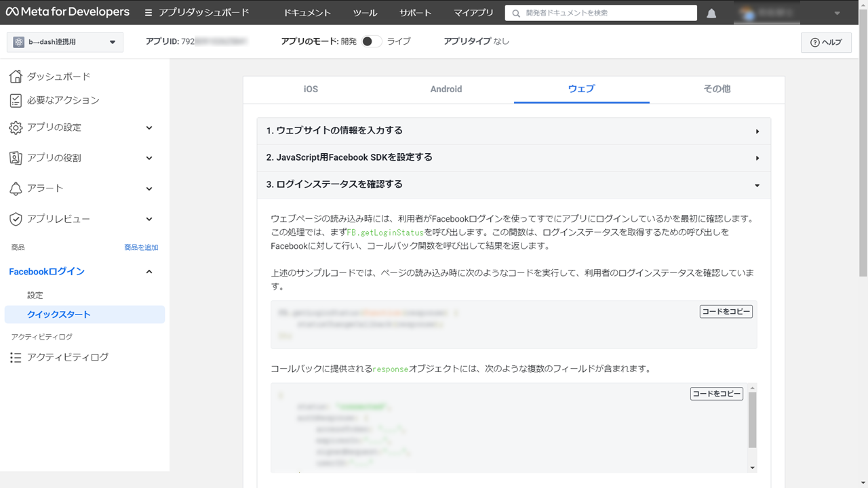Open the b-dash連携用 app selector dropdown

(65, 42)
